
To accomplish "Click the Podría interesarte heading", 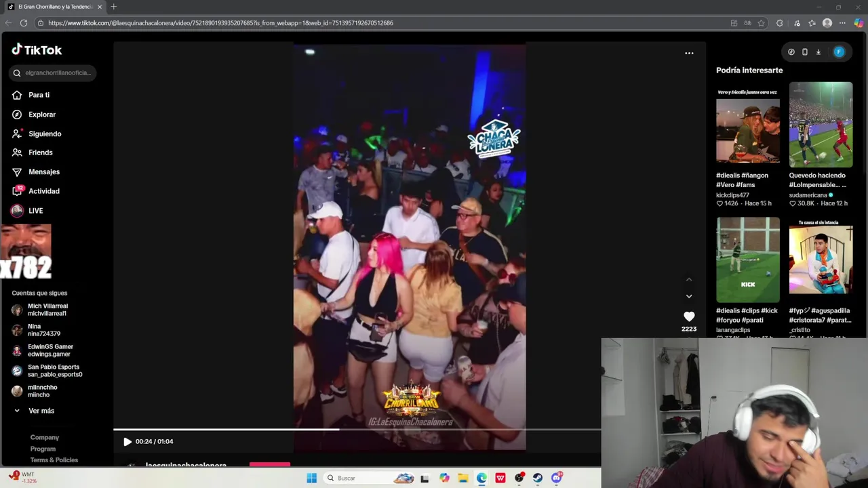I will [x=749, y=70].
